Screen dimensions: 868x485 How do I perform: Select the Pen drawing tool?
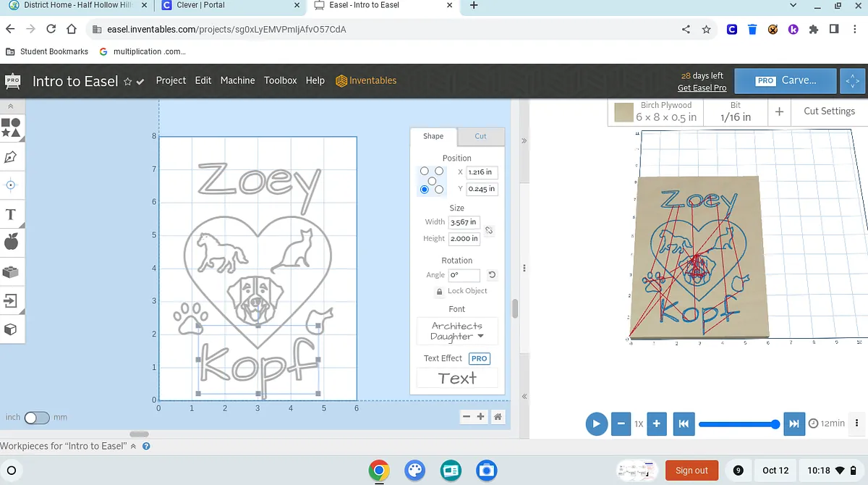pos(11,156)
